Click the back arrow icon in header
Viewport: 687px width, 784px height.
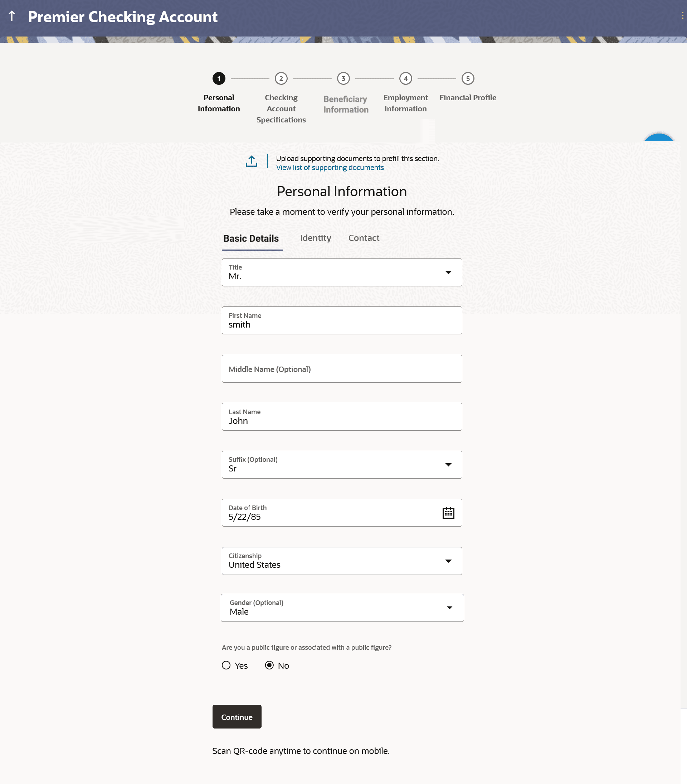click(12, 16)
